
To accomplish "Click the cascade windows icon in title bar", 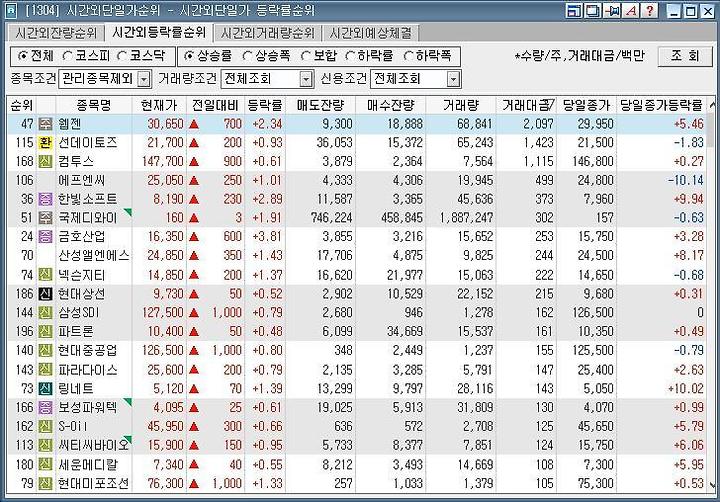I will [x=593, y=11].
